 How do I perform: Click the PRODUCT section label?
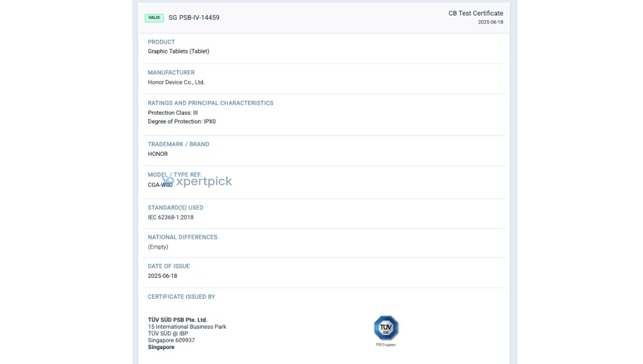(161, 42)
